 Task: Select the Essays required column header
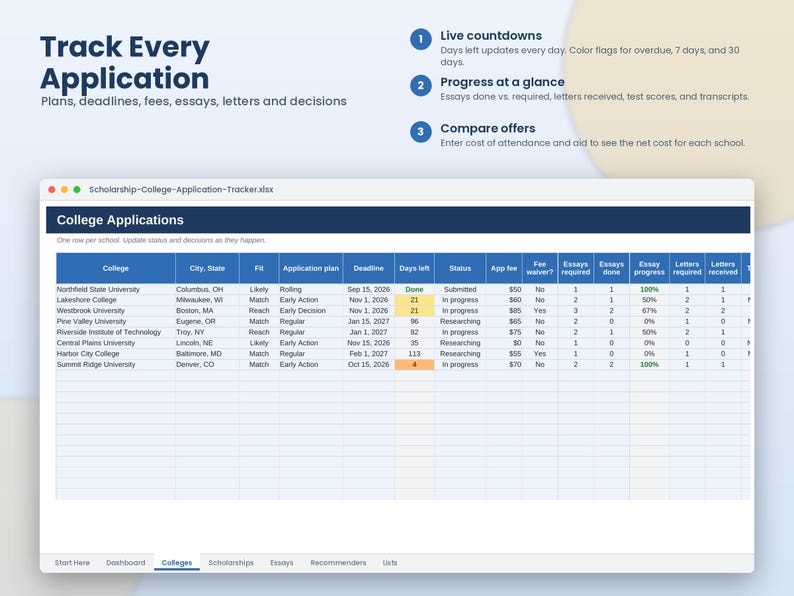(x=576, y=268)
